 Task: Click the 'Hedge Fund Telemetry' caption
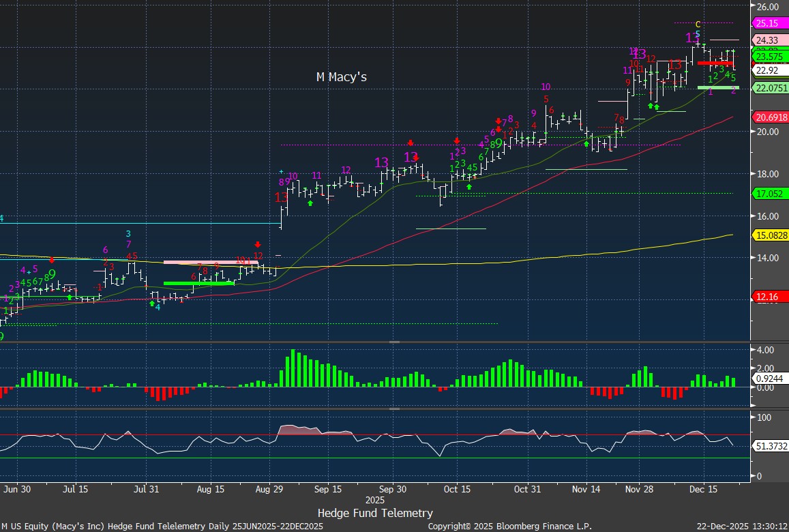click(x=374, y=513)
